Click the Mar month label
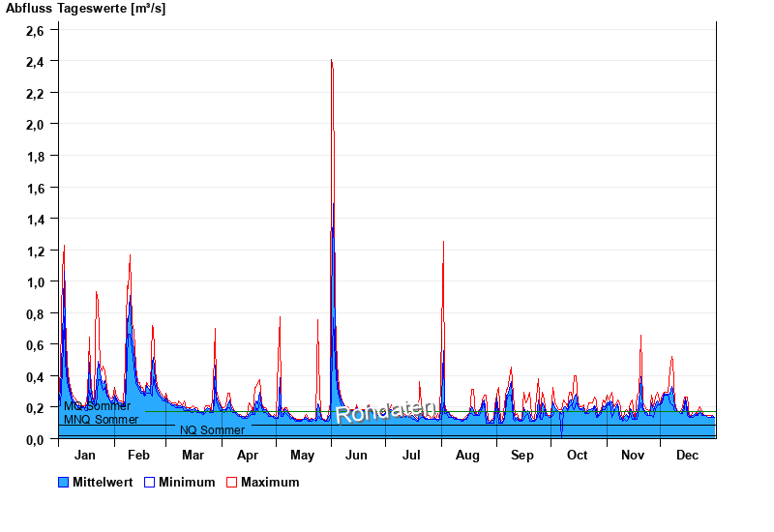 (x=193, y=455)
